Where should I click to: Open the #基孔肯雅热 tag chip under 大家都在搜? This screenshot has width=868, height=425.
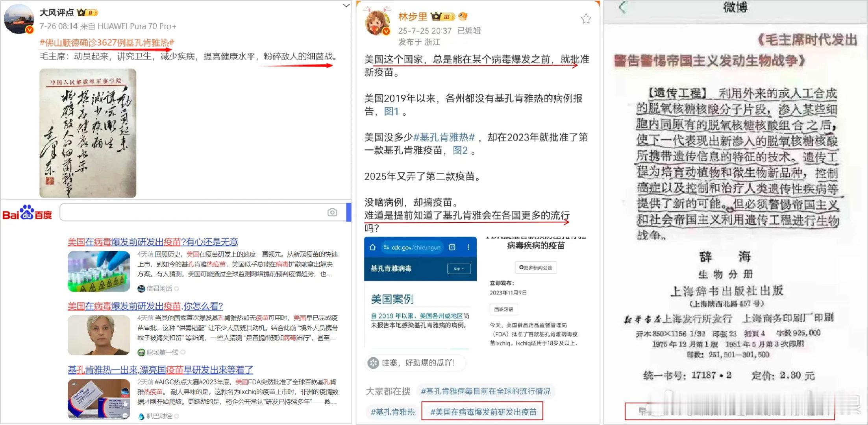(x=392, y=412)
